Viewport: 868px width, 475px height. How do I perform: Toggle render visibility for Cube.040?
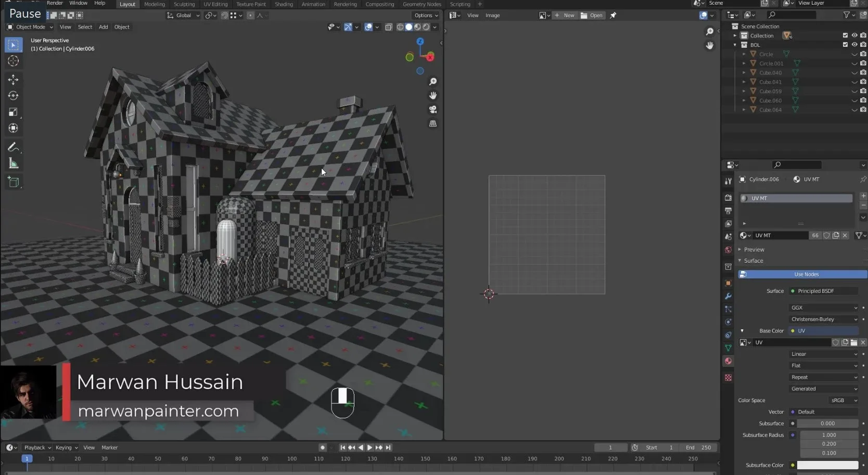[863, 73]
